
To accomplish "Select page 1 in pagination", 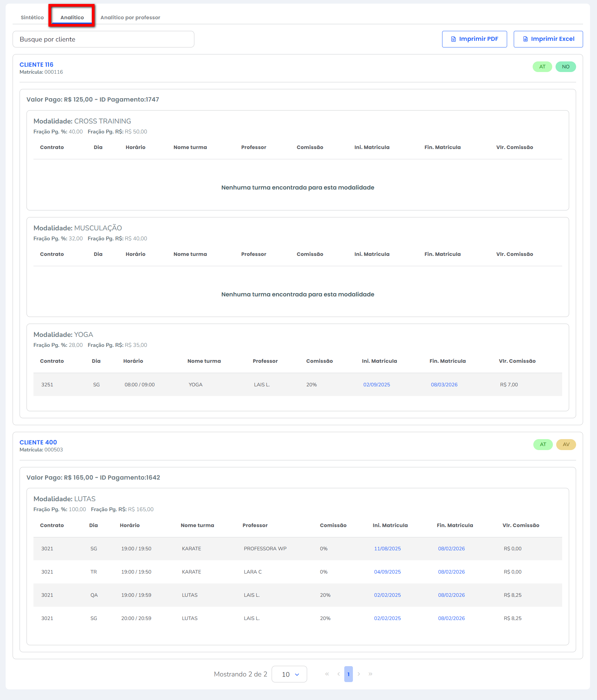I will coord(349,674).
